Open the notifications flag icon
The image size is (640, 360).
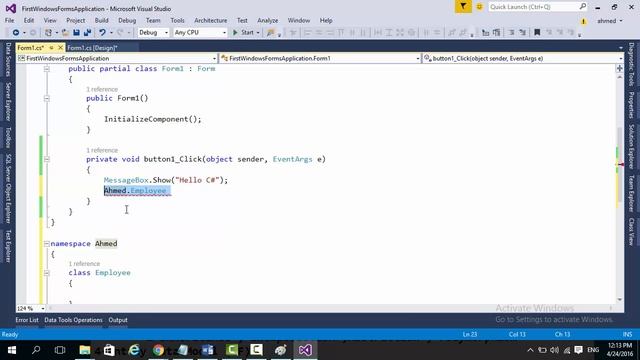[x=463, y=7]
